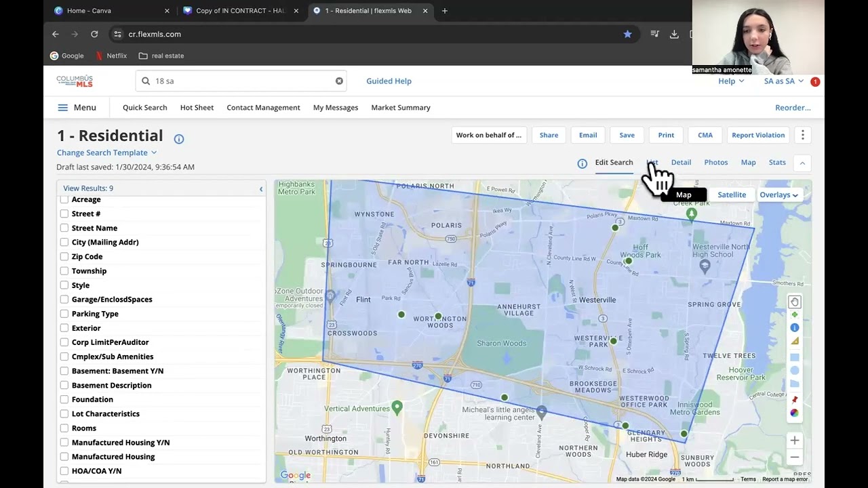Screen dimensions: 868x488
Task: Open Work on behalf of... selector
Action: coord(489,135)
